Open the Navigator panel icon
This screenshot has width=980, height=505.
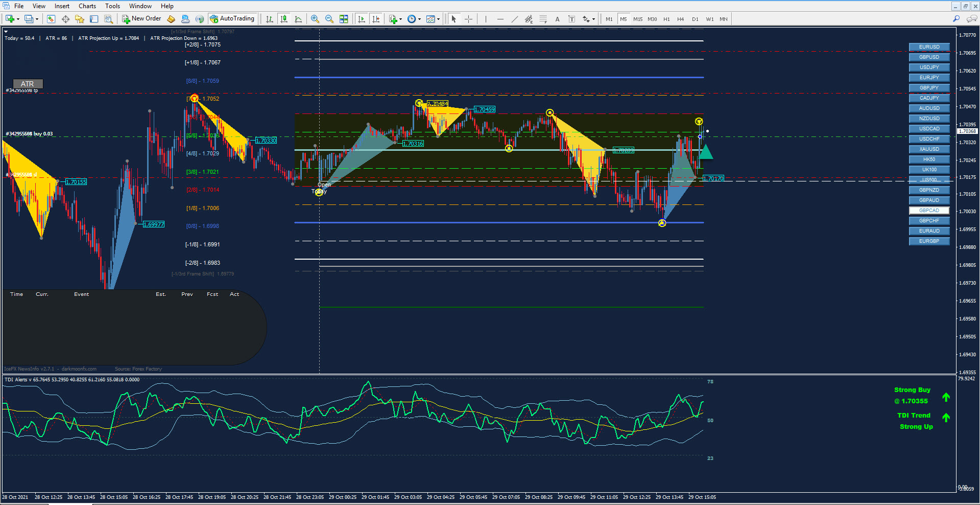coord(80,19)
